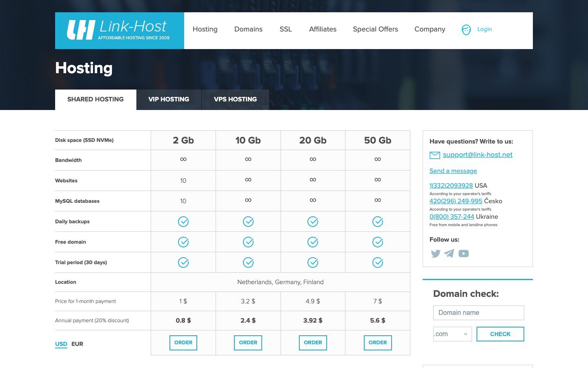Screen dimensions: 588x368
Task: Click MySQL databases infinity symbol for 50 Gb plan
Action: coord(378,200)
